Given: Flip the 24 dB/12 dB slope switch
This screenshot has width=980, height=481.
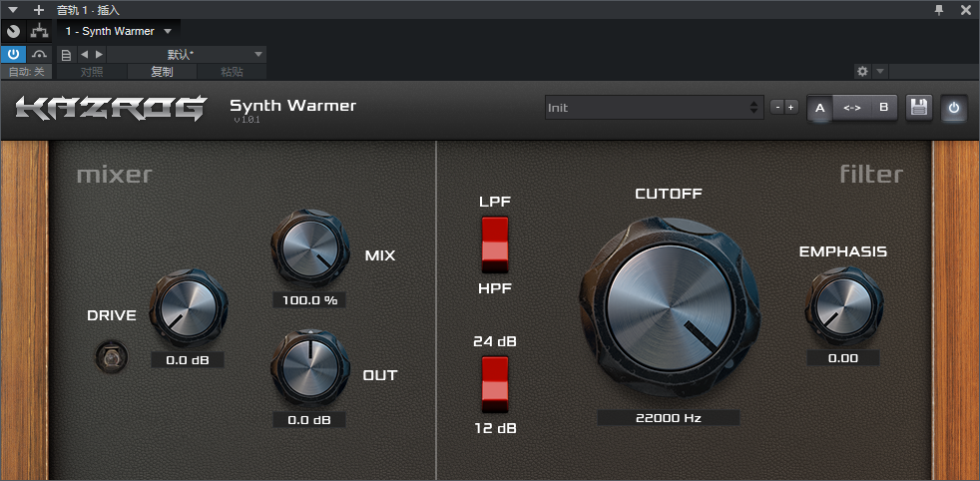Looking at the screenshot, I should [495, 384].
